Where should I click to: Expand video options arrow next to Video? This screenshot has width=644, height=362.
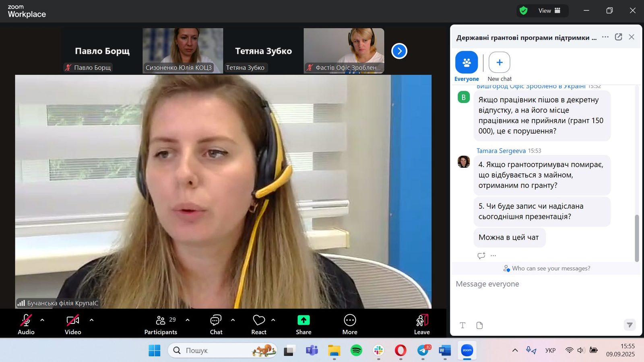[x=91, y=320]
